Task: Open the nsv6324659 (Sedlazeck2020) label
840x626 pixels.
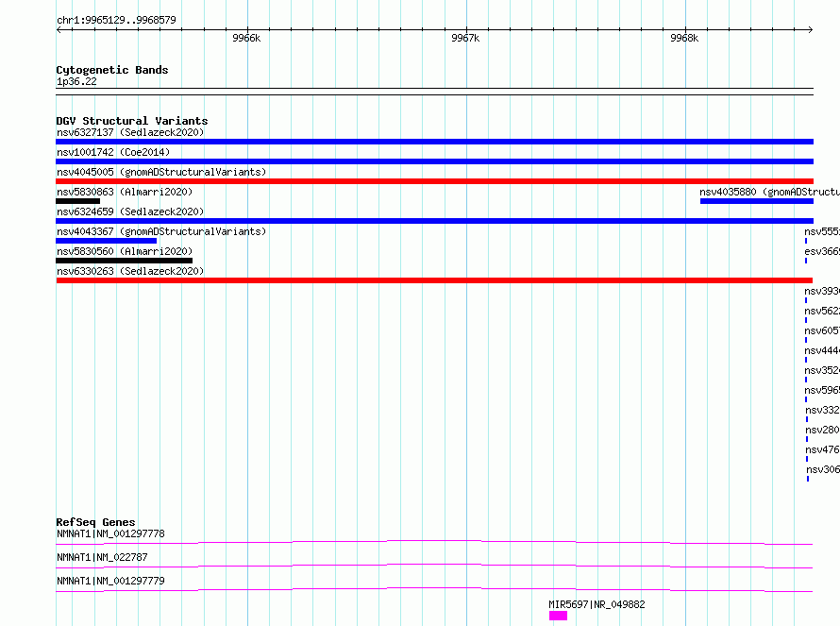Action: [x=130, y=211]
